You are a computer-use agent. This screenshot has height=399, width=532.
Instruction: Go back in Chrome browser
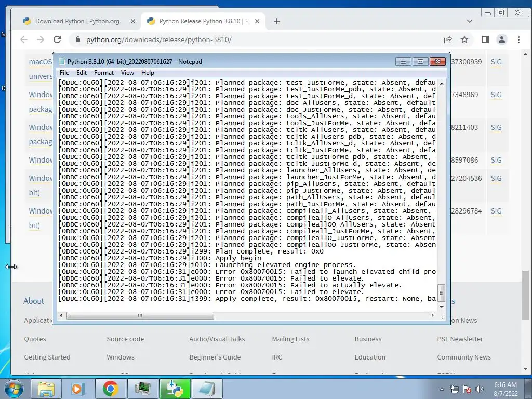24,39
